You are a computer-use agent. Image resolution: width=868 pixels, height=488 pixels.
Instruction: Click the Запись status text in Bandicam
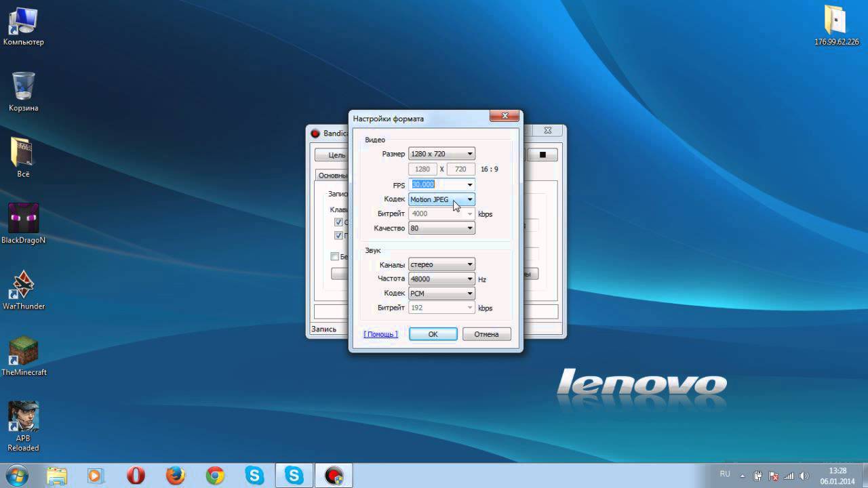[323, 329]
